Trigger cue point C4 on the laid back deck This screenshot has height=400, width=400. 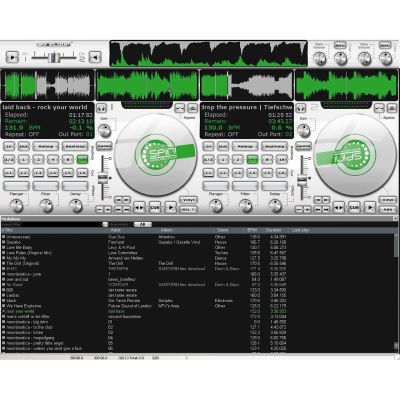click(53, 173)
